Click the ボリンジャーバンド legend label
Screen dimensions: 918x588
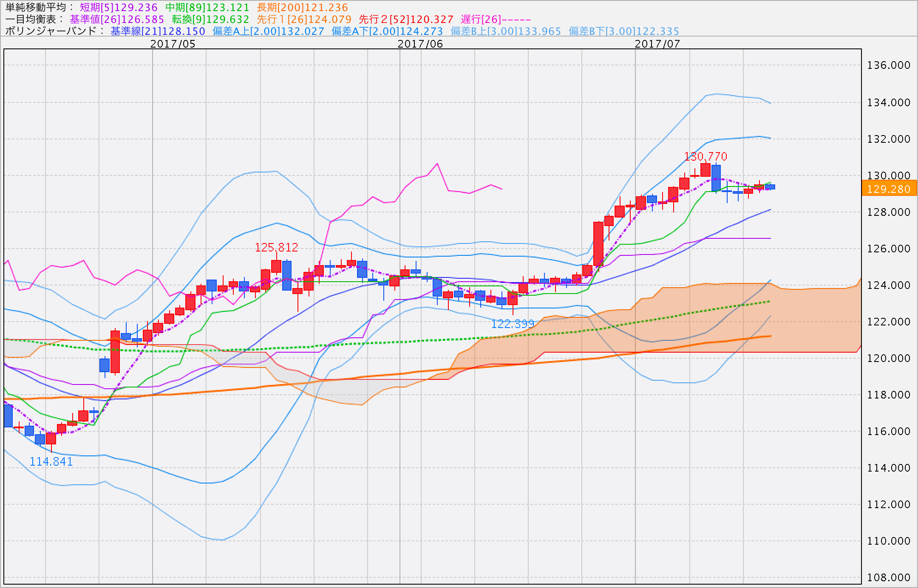[x=54, y=31]
